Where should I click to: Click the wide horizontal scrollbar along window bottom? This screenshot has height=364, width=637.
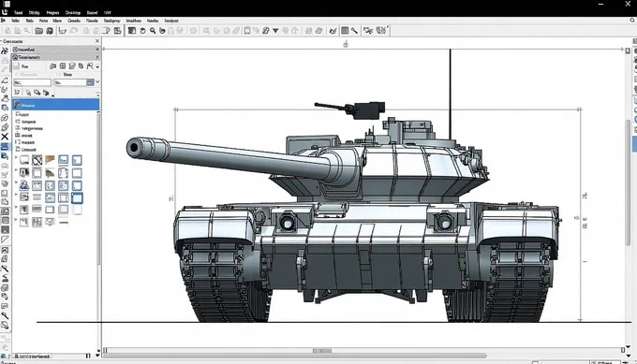pyautogui.click(x=294, y=356)
